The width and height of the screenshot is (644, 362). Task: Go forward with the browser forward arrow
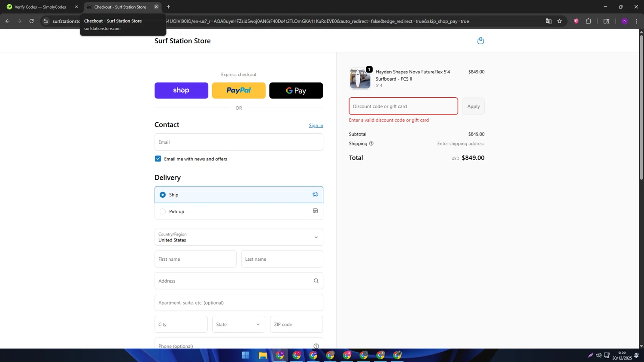coord(19,21)
